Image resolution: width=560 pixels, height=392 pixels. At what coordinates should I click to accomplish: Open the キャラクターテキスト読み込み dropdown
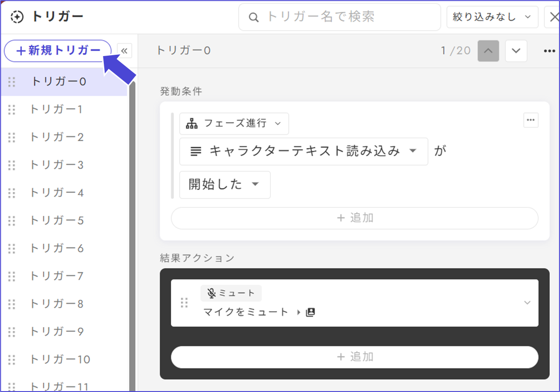click(303, 151)
